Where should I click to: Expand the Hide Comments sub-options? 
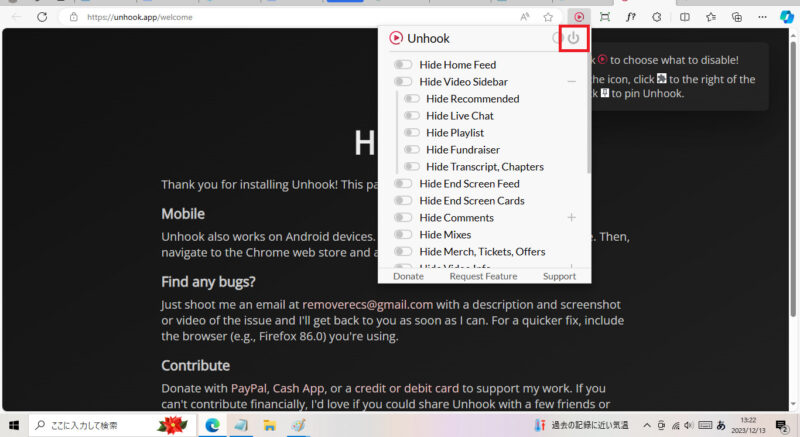click(x=571, y=218)
